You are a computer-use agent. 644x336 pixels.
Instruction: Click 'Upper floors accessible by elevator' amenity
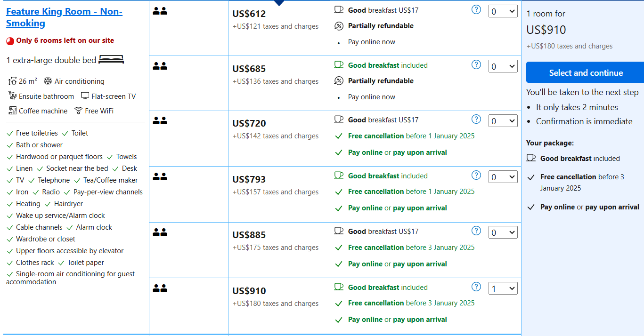pyautogui.click(x=70, y=251)
